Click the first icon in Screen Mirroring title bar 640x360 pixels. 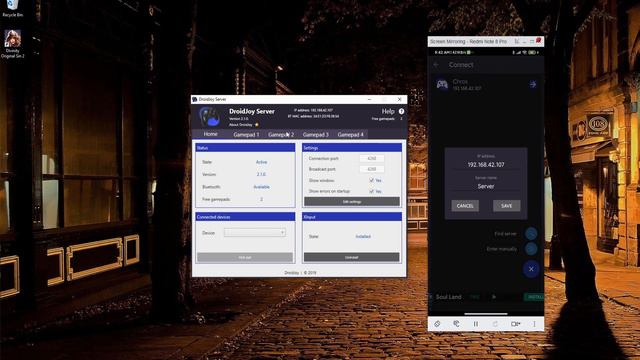pyautogui.click(x=517, y=41)
